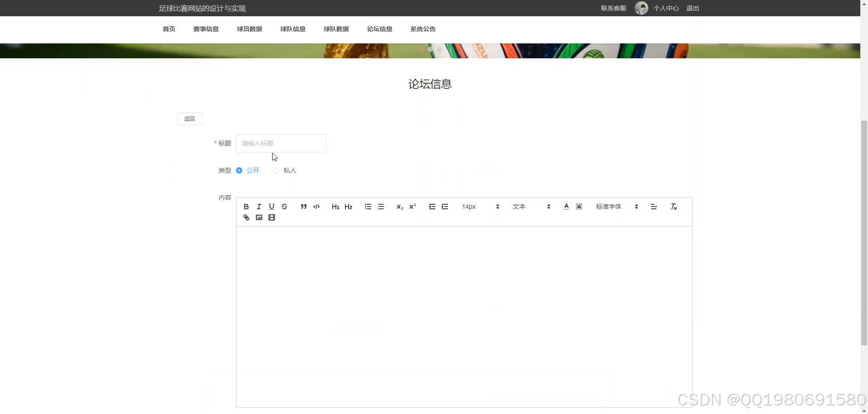The width and height of the screenshot is (868, 414).
Task: Insert an image into the content area
Action: click(259, 217)
